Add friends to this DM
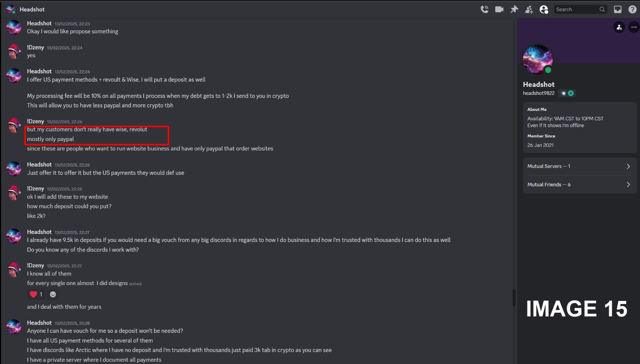Viewport: 640px width, 364px height. (529, 9)
